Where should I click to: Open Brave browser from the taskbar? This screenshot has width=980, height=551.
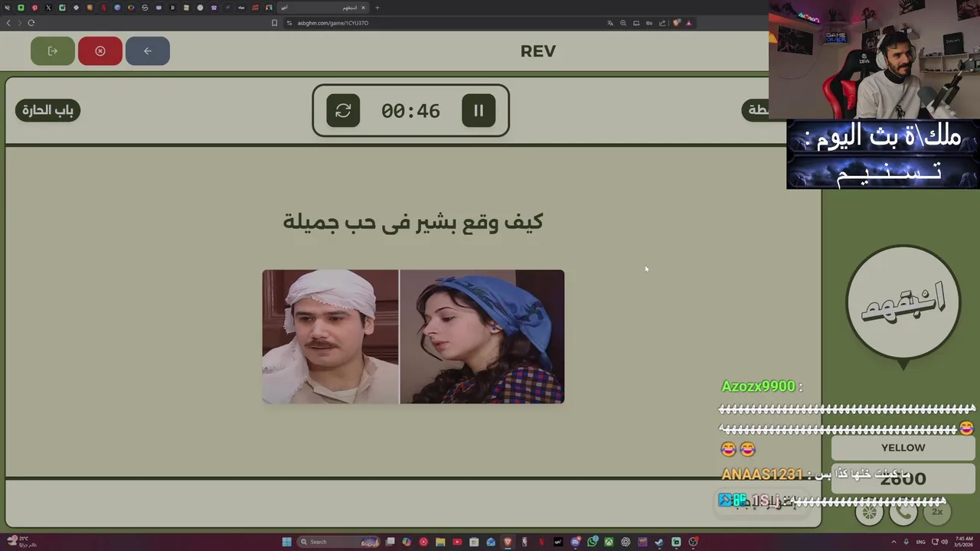pyautogui.click(x=508, y=542)
